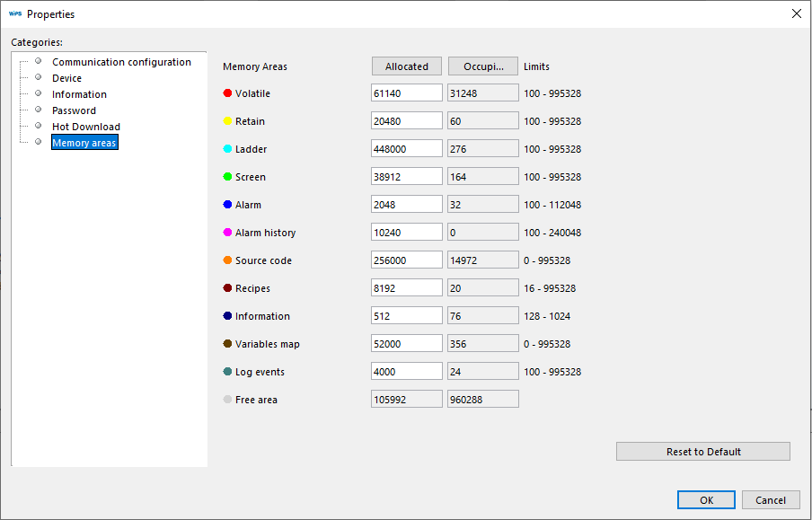Select the Communication configuration category
This screenshot has width=812, height=520.
point(121,61)
